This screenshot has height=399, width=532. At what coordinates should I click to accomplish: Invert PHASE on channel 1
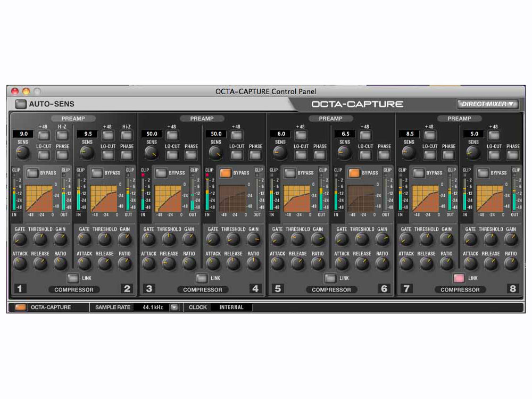[x=62, y=155]
